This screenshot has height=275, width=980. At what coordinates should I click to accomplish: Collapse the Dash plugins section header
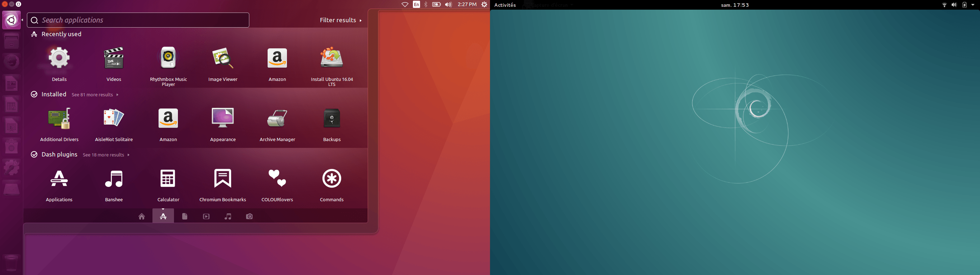[54, 155]
